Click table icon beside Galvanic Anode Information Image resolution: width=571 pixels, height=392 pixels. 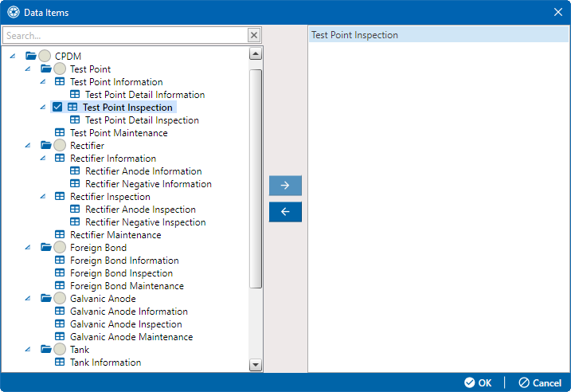[x=60, y=311]
